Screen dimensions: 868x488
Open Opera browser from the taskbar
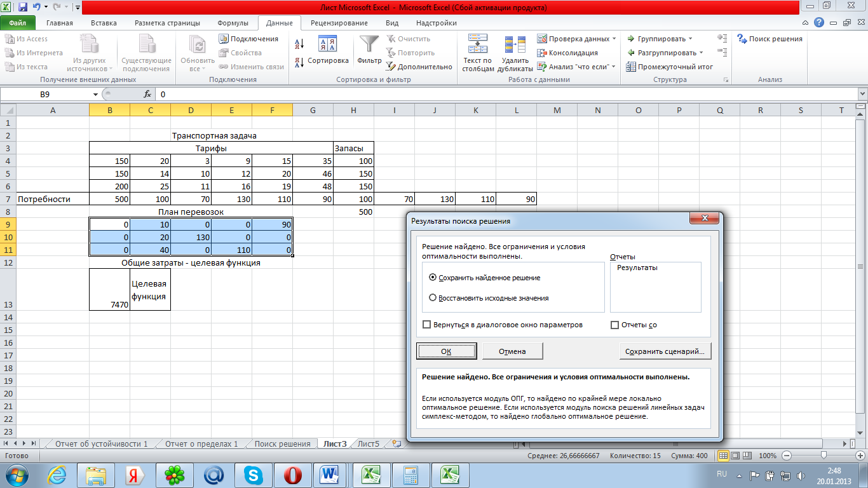point(293,475)
